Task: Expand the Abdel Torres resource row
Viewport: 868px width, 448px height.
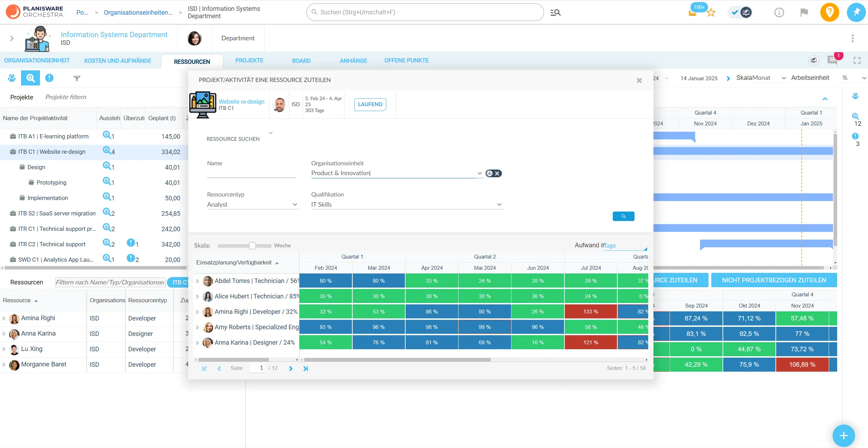Action: pyautogui.click(x=197, y=281)
